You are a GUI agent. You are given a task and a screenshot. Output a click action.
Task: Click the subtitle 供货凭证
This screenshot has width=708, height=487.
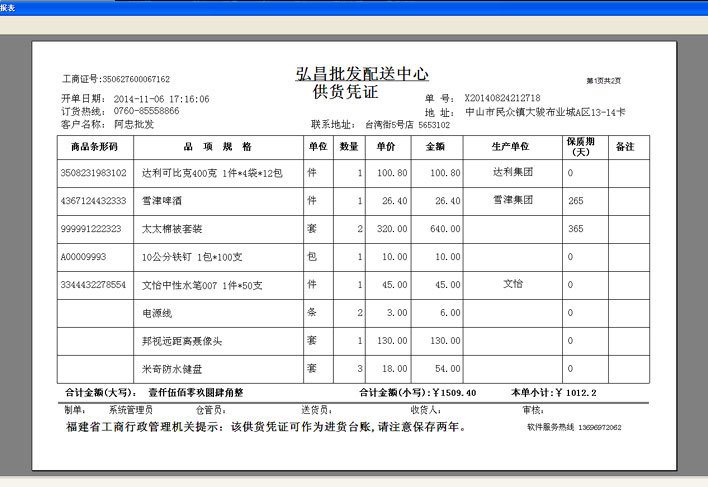point(345,92)
